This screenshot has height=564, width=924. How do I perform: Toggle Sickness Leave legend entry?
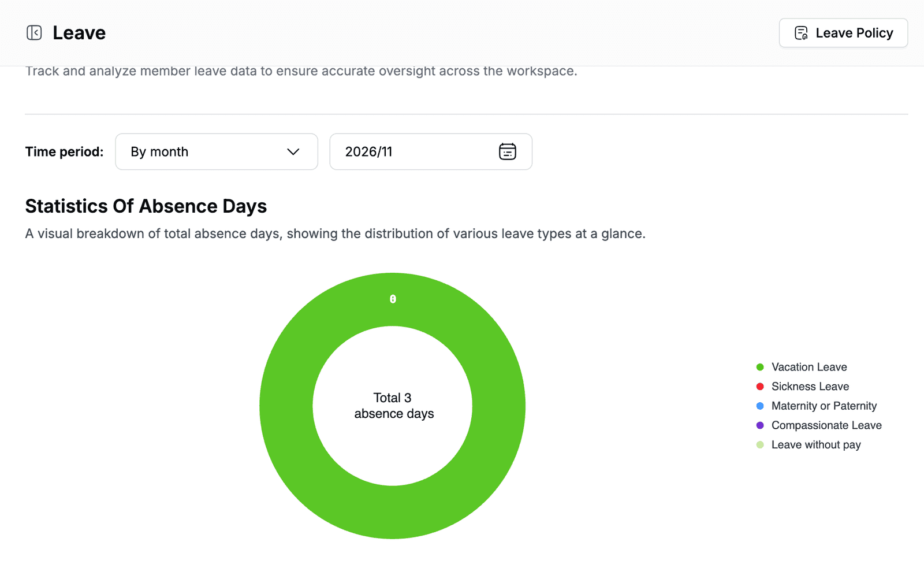(803, 387)
